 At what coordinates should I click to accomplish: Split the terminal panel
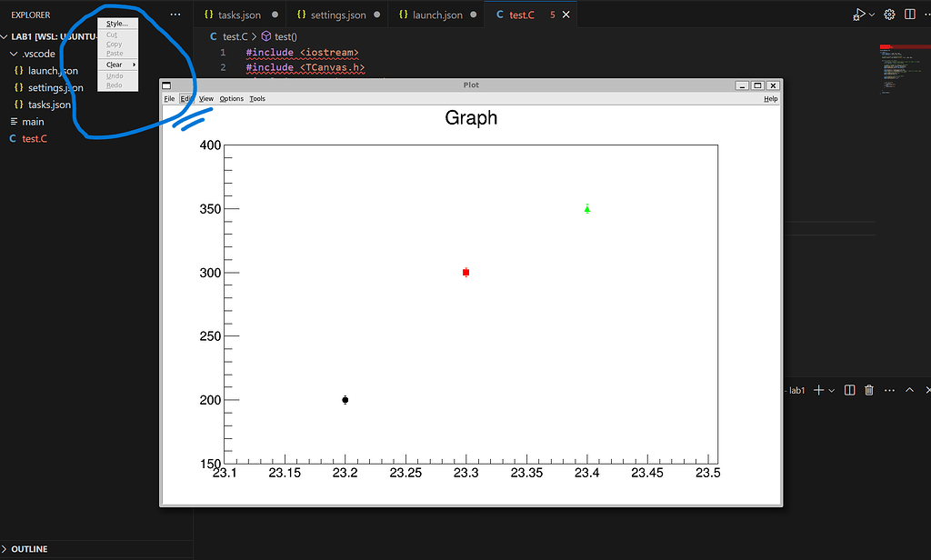(x=848, y=389)
